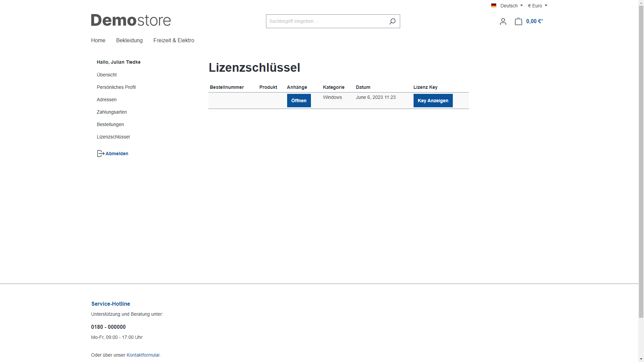Open Adressen in account sidebar
This screenshot has height=362, width=644.
tap(107, 100)
